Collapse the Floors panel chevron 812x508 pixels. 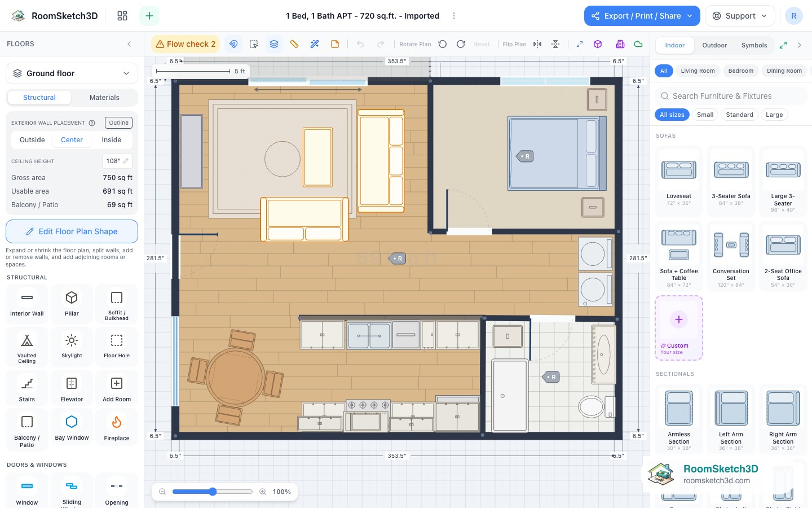129,44
